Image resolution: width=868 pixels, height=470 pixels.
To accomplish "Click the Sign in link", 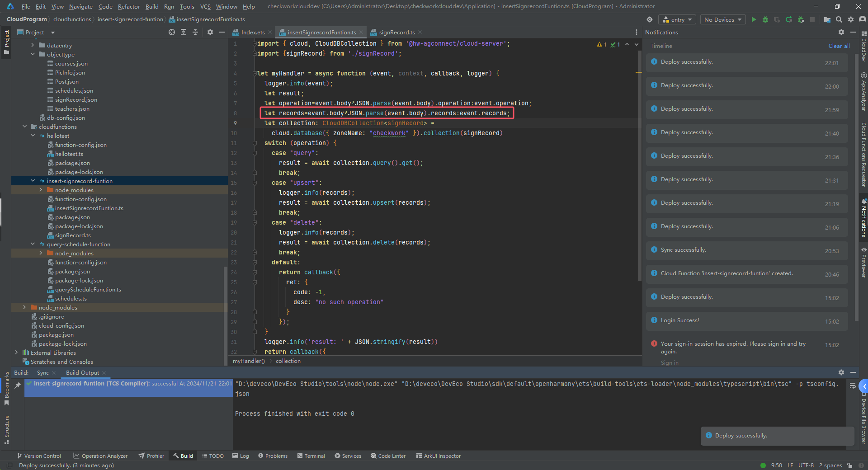I will 670,362.
